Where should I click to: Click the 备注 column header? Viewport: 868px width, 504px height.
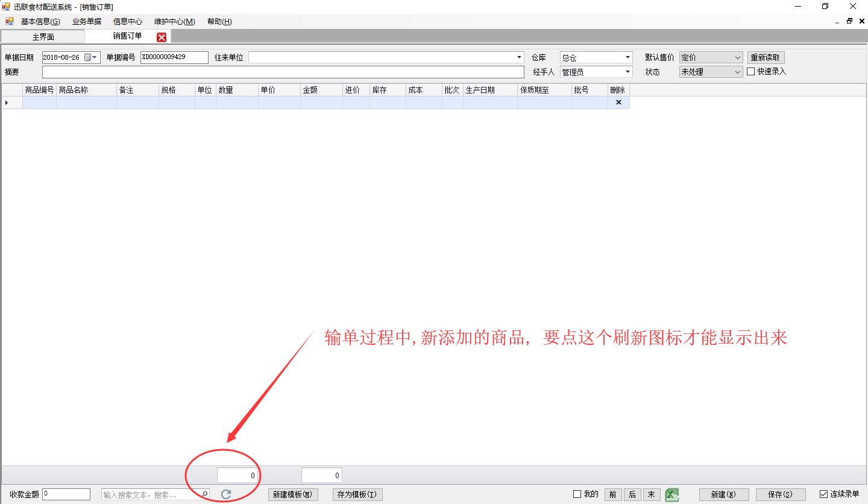pyautogui.click(x=138, y=90)
